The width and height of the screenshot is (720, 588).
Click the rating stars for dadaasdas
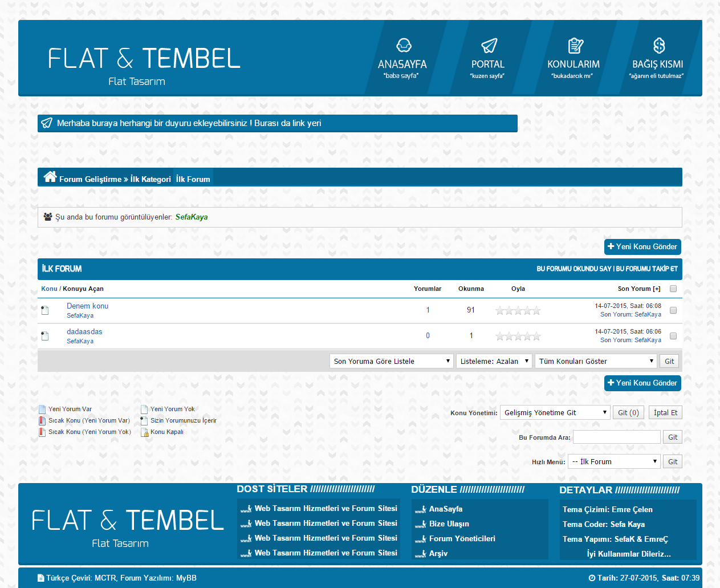pyautogui.click(x=518, y=336)
